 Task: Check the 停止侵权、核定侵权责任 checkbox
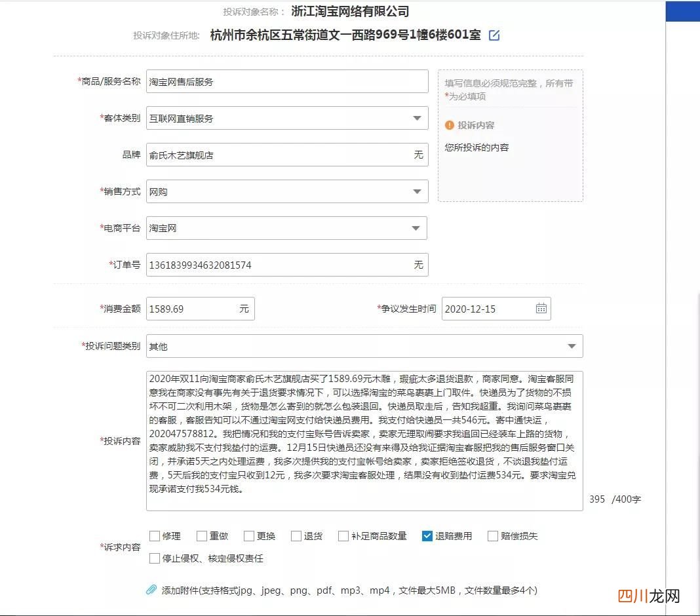coord(155,558)
